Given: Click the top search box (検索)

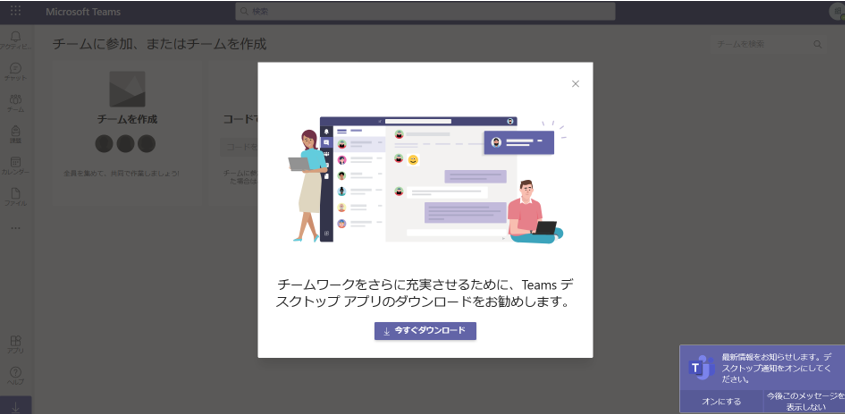Looking at the screenshot, I should (x=425, y=11).
